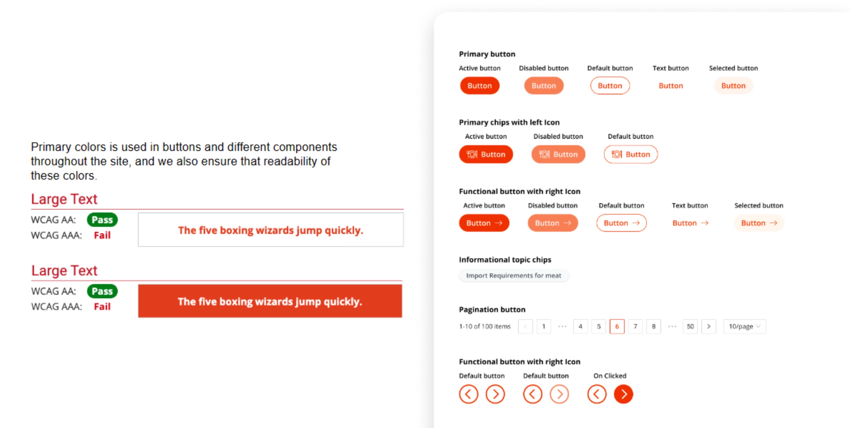Click the Selected button with right arrow
Viewport: 868px width, 428px height.
point(758,223)
